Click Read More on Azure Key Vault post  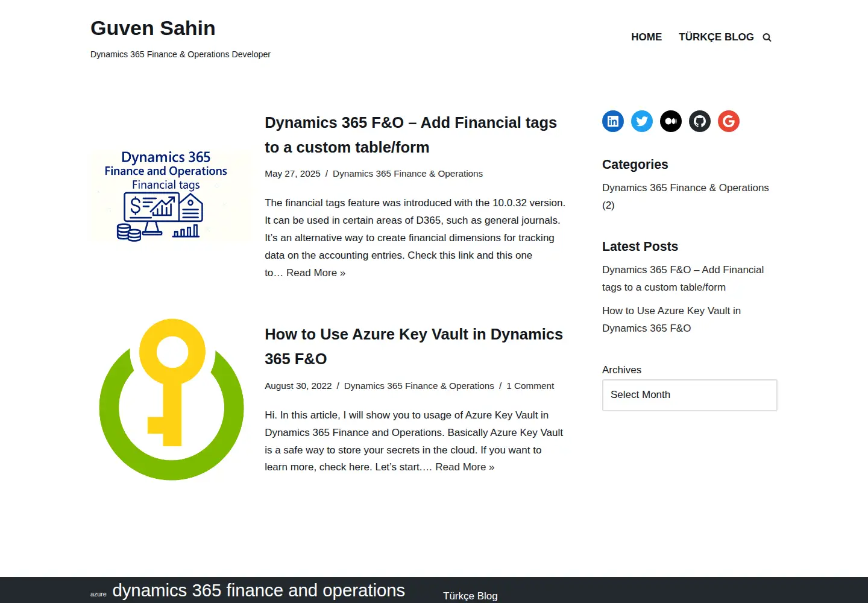[465, 467]
